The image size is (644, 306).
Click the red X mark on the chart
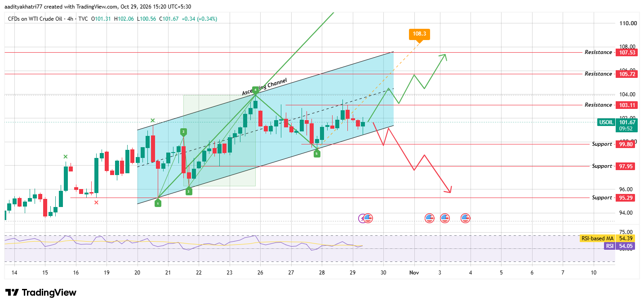pos(96,202)
